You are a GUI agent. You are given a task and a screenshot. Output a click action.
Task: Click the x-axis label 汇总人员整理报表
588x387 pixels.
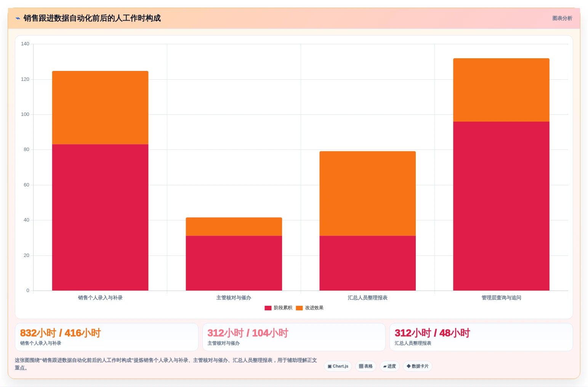click(x=368, y=298)
